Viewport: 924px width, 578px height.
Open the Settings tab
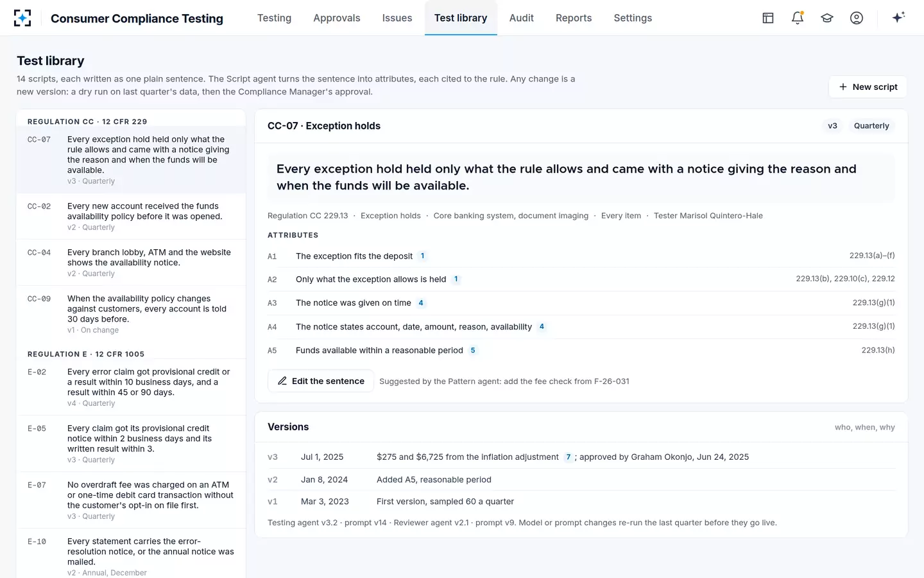633,18
